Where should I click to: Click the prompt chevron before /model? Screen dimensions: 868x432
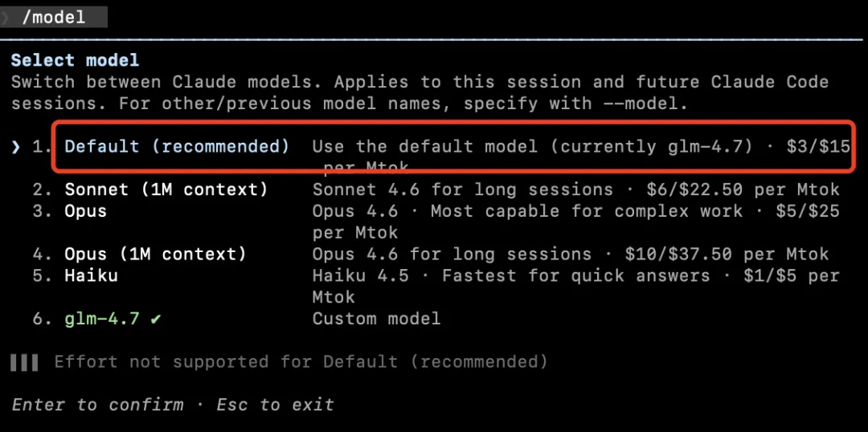pos(6,17)
